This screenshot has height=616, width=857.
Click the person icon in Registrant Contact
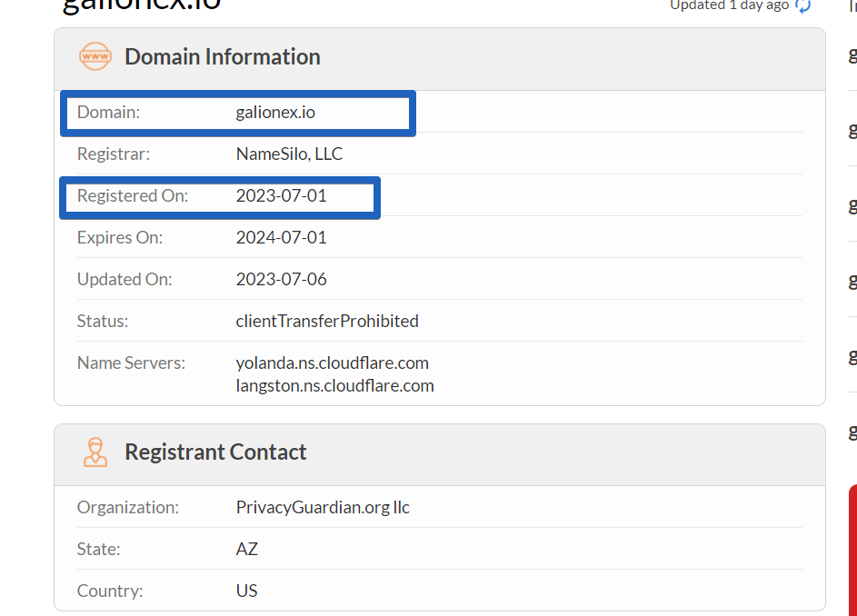(95, 452)
